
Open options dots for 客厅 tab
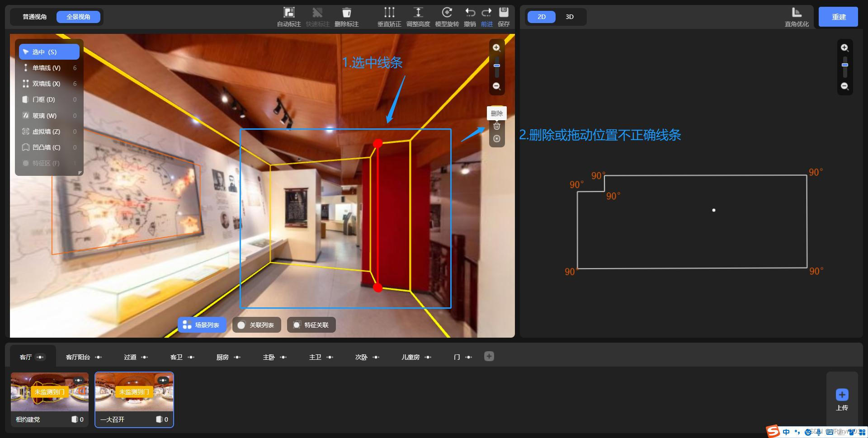coord(40,357)
